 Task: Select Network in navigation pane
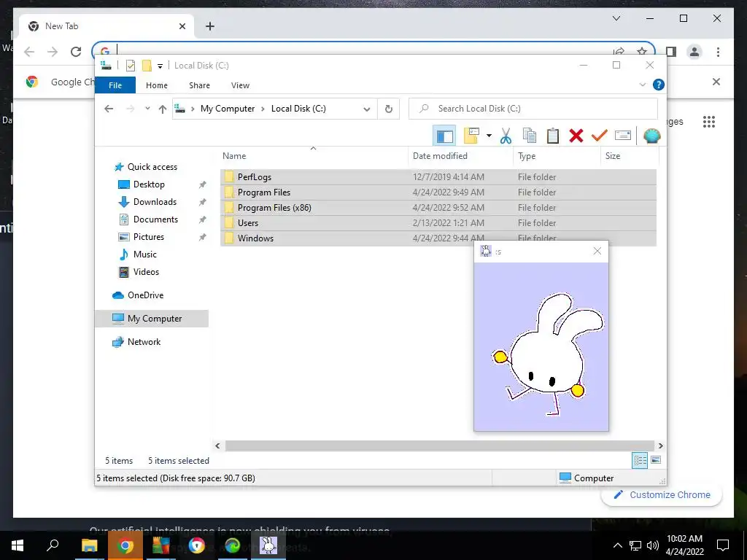(x=144, y=342)
